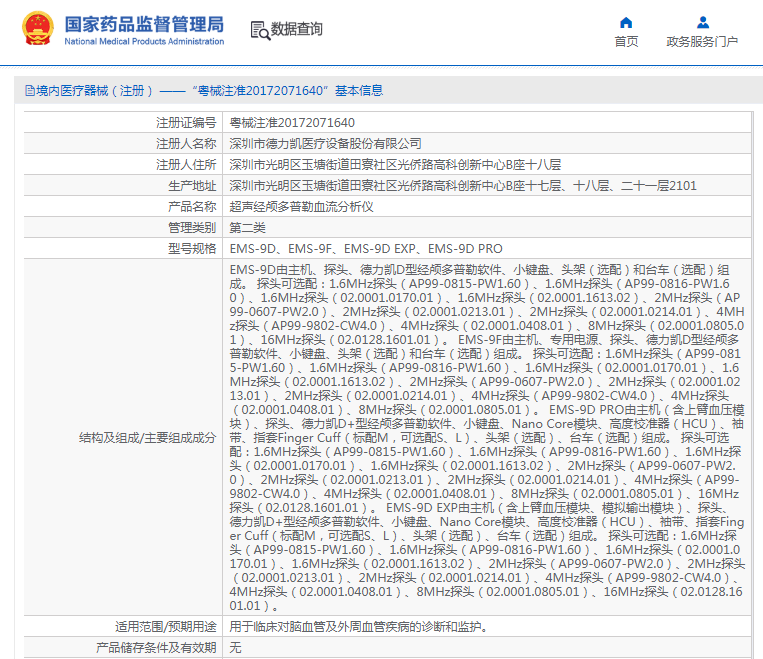Click the 数据查询 magnifier document icon
This screenshot has width=763, height=659.
(x=259, y=30)
